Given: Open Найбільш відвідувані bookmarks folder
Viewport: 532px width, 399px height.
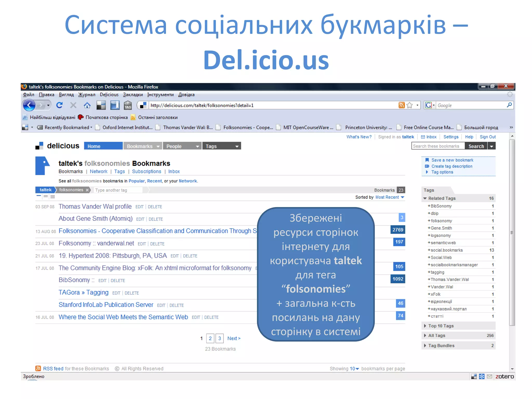Looking at the screenshot, I should coord(49,117).
